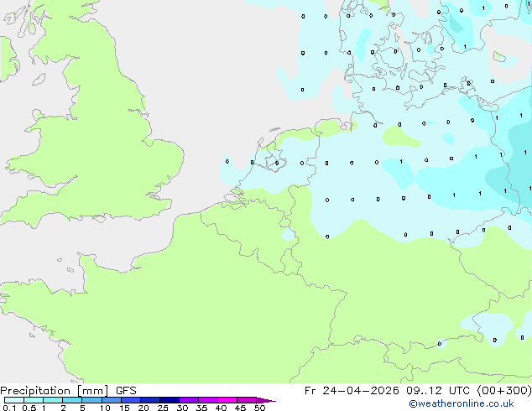532x411 pixels.
Task: Click the legend value label '10'
Action: (105, 408)
